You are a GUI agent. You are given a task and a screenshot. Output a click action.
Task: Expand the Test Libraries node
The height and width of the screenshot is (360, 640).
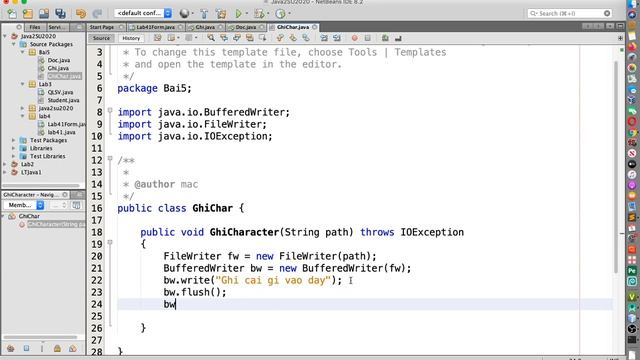(x=13, y=156)
